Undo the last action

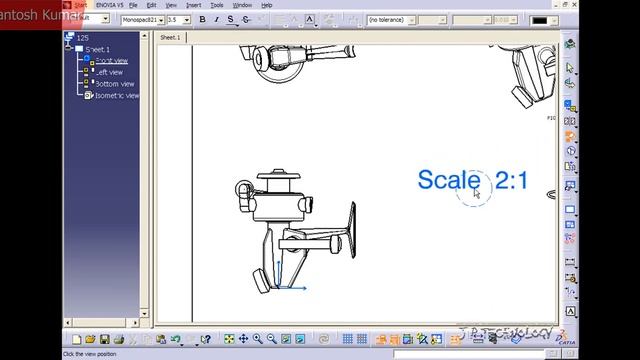click(x=176, y=339)
